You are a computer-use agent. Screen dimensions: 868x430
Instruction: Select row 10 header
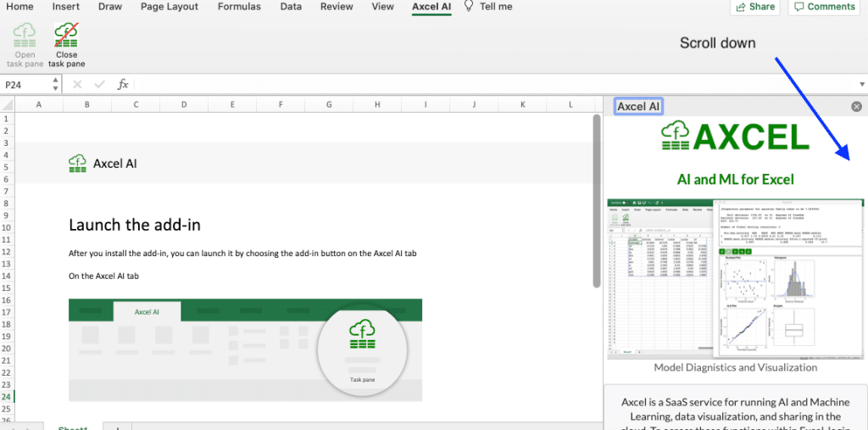(x=7, y=228)
